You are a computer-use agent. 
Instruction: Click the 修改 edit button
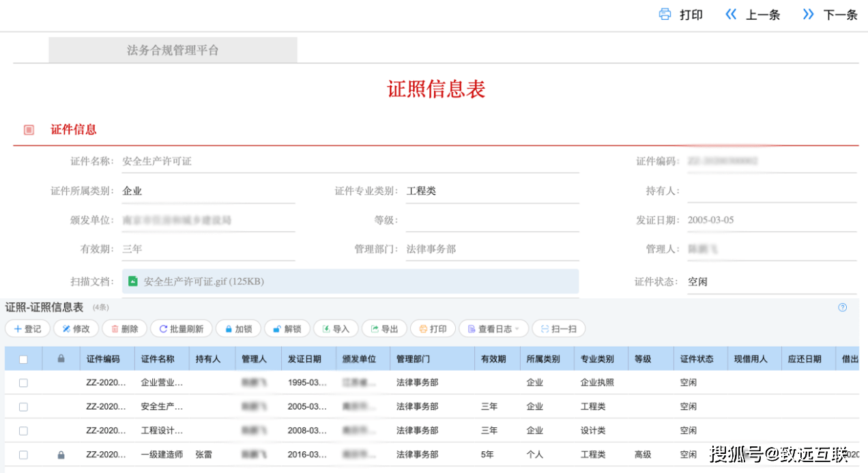(76, 329)
